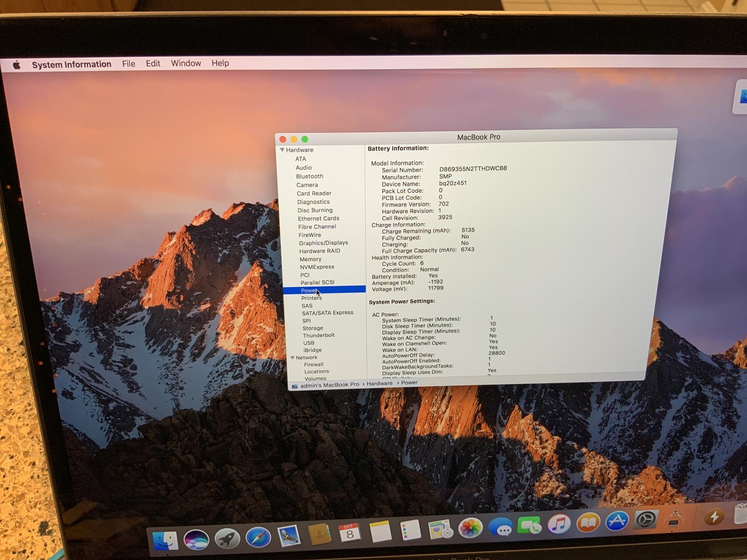The height and width of the screenshot is (560, 747).
Task: Open iTunes music note icon
Action: (x=559, y=524)
